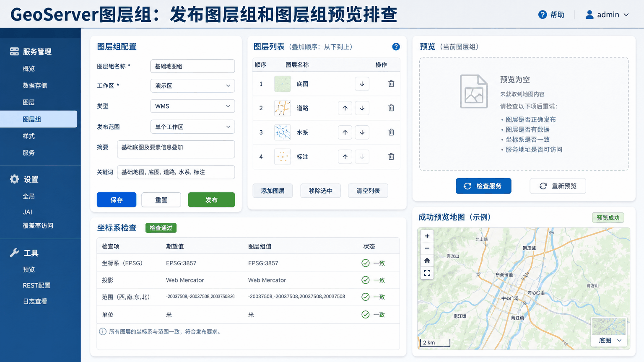Screen dimensions: 644x362
Task: Click the 底图 layer thumbnail
Action: 282,84
